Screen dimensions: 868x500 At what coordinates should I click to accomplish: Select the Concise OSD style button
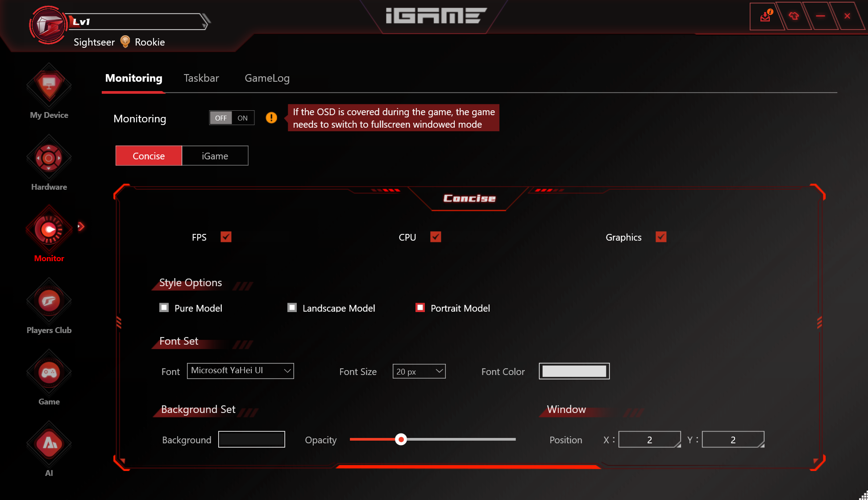coord(149,156)
